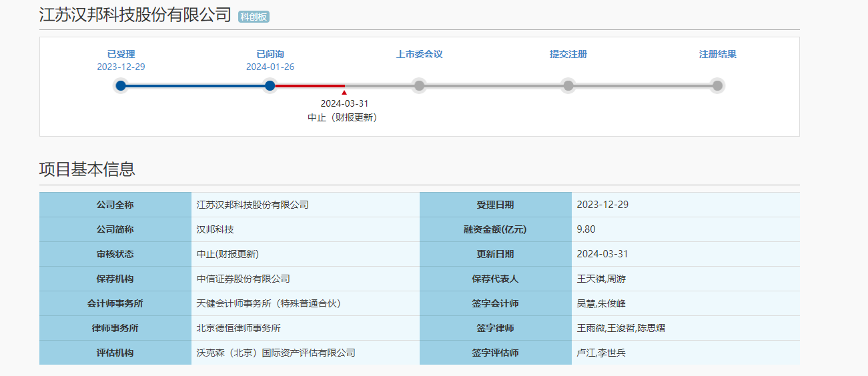Click the 江苏汉邦科技股份有限公司 table value
The height and width of the screenshot is (376, 868).
click(x=253, y=205)
